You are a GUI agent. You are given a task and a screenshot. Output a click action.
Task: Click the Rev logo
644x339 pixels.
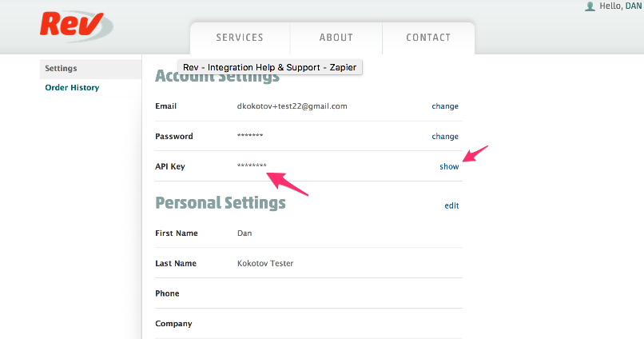76,26
